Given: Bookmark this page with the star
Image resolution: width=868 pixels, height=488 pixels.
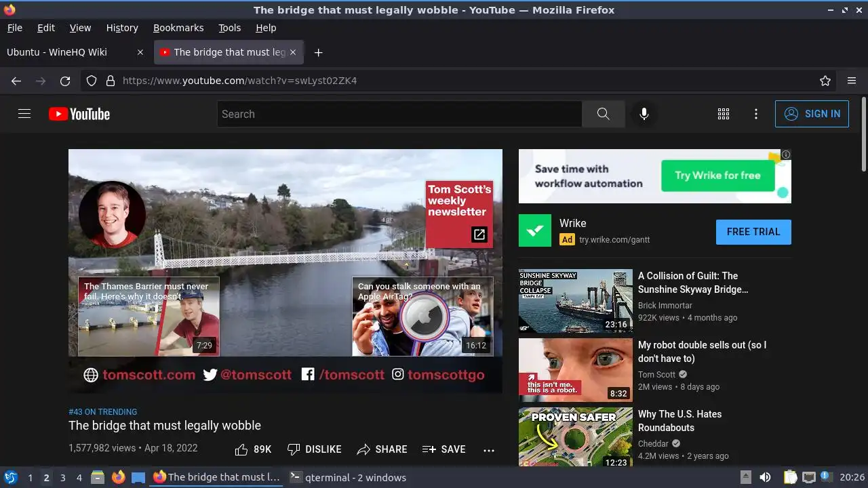Looking at the screenshot, I should 825,81.
